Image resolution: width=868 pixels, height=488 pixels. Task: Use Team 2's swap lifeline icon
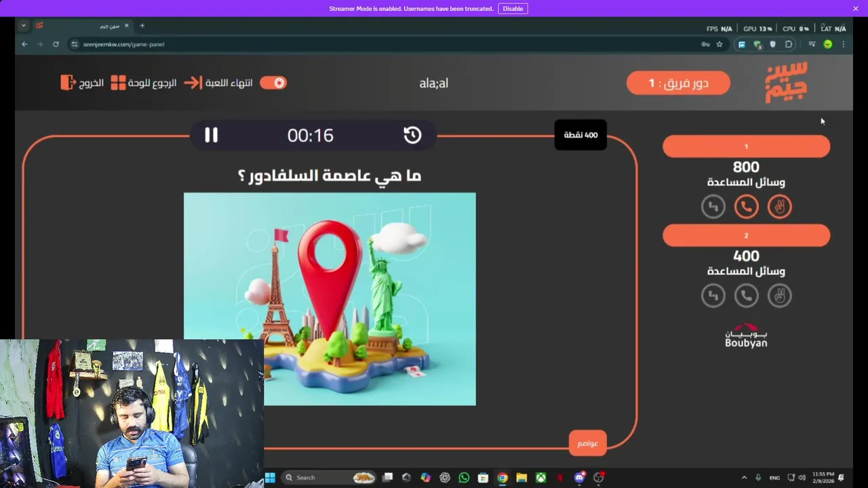tap(713, 296)
